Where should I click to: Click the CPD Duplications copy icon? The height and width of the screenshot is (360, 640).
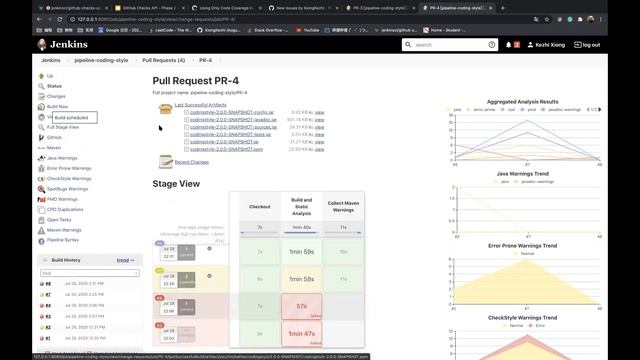[41, 209]
